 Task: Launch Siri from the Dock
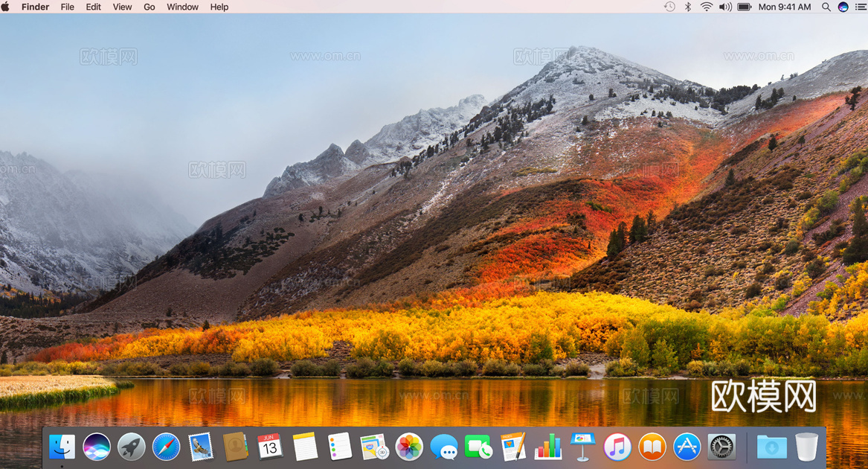(x=97, y=447)
